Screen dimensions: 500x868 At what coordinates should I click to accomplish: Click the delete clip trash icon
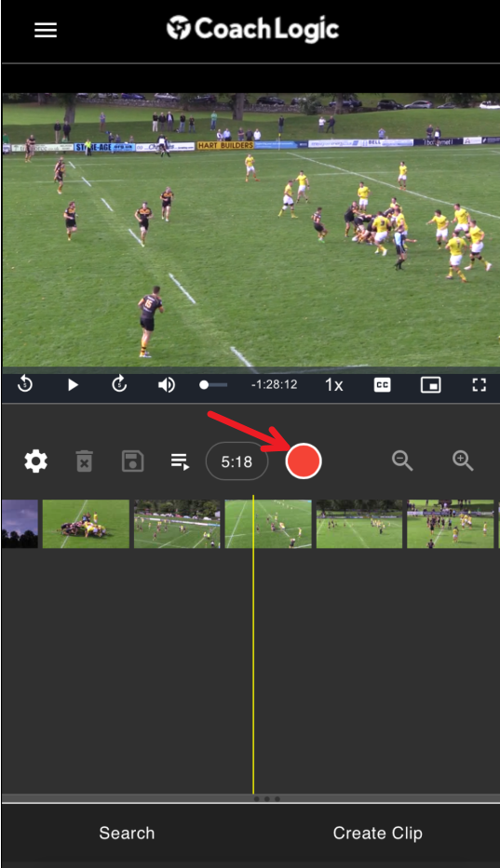click(84, 461)
